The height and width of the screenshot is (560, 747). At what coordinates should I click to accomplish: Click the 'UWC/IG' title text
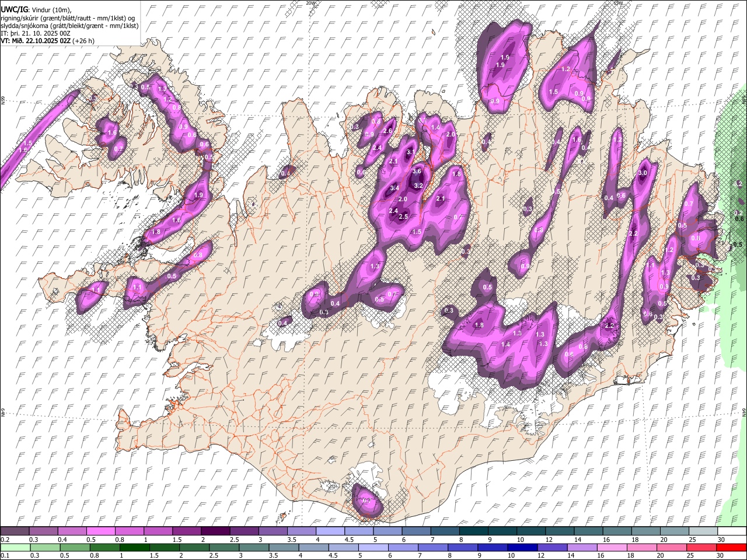pyautogui.click(x=13, y=9)
